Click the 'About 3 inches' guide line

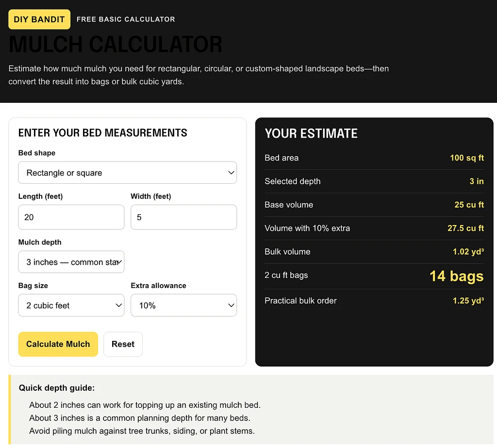(x=140, y=418)
